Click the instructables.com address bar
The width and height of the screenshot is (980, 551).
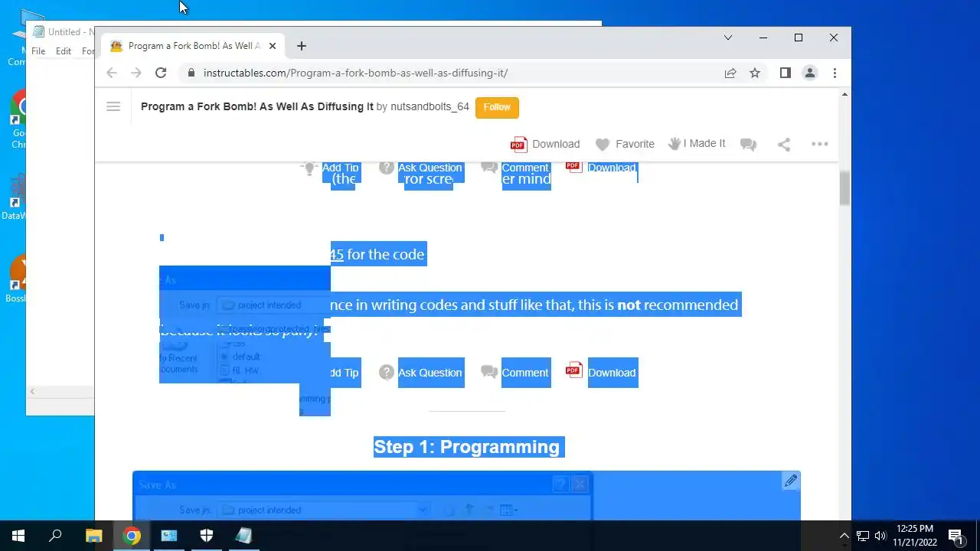click(452, 73)
